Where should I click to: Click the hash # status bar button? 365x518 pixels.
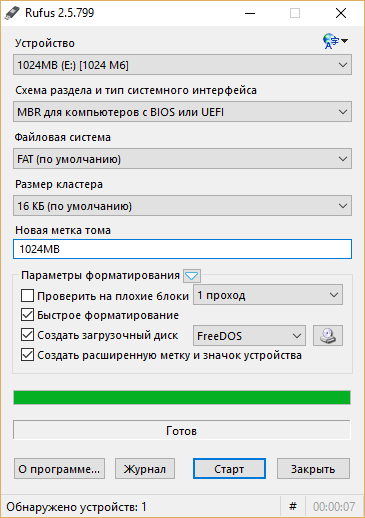pyautogui.click(x=293, y=507)
